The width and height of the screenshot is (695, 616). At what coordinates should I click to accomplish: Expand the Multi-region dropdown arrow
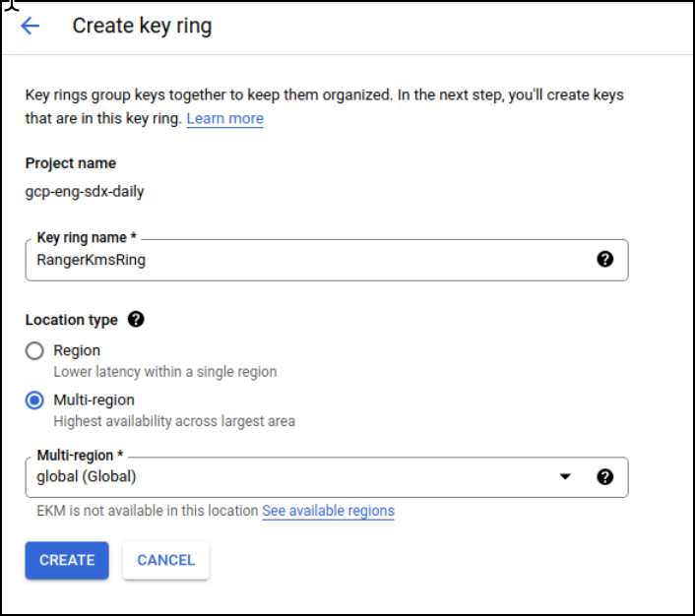[565, 477]
